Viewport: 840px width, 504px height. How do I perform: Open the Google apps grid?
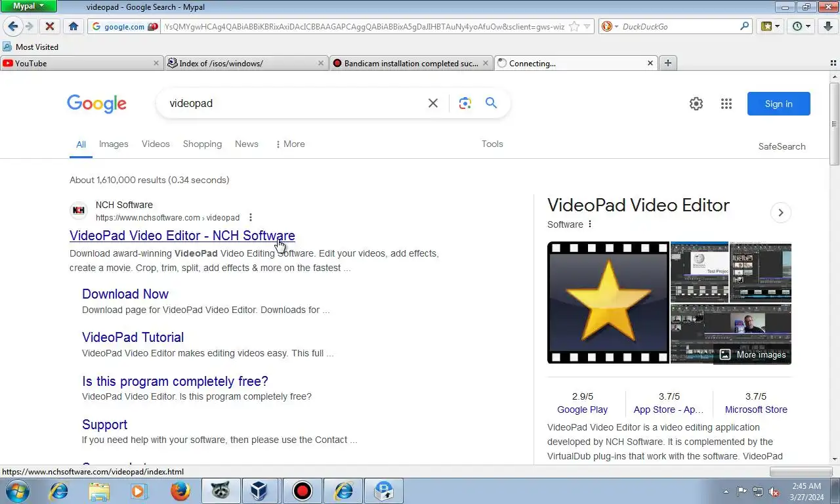pos(726,104)
